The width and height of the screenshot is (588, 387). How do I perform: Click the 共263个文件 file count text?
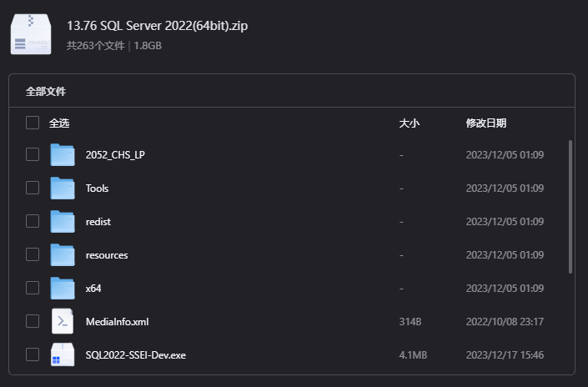(95, 46)
